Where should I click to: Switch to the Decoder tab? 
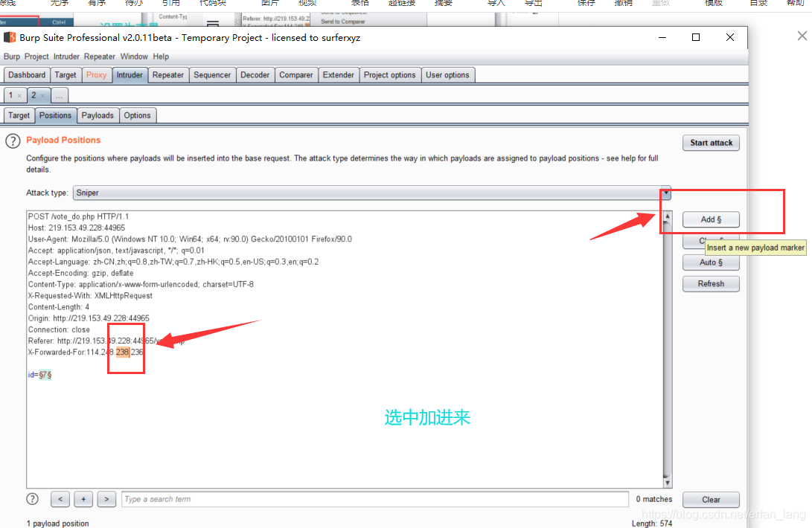tap(255, 75)
